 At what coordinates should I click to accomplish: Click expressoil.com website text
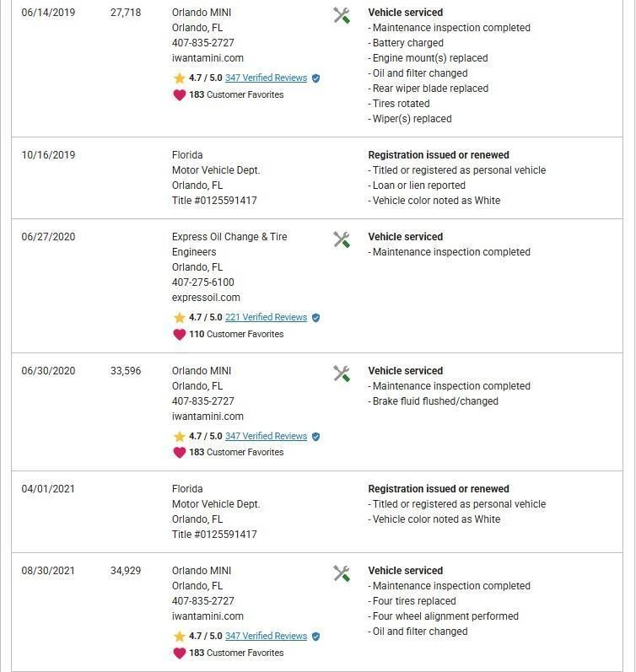click(x=206, y=298)
